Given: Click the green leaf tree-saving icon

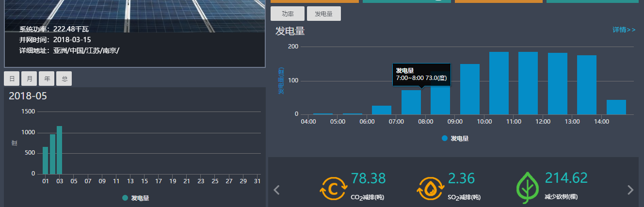Looking at the screenshot, I should [528, 188].
